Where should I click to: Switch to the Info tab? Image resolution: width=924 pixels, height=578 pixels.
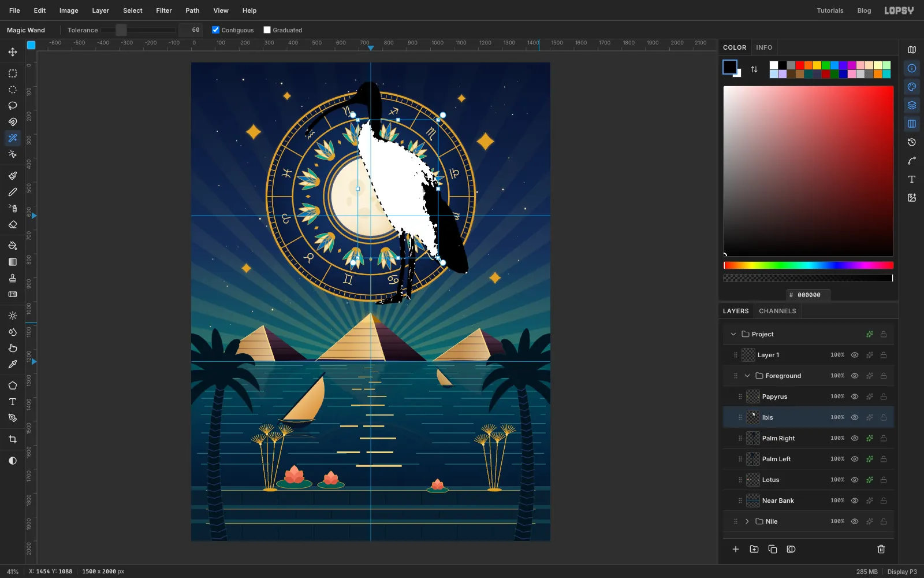[764, 47]
